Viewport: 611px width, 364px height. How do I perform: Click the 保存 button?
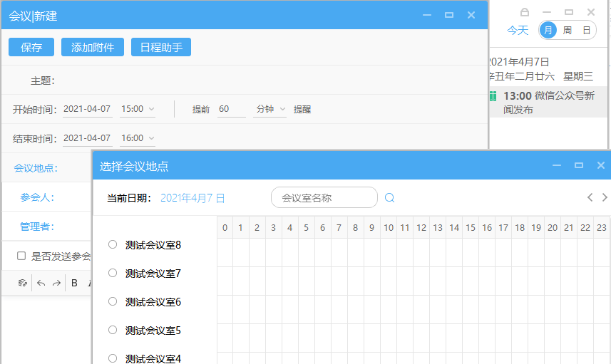[x=31, y=48]
